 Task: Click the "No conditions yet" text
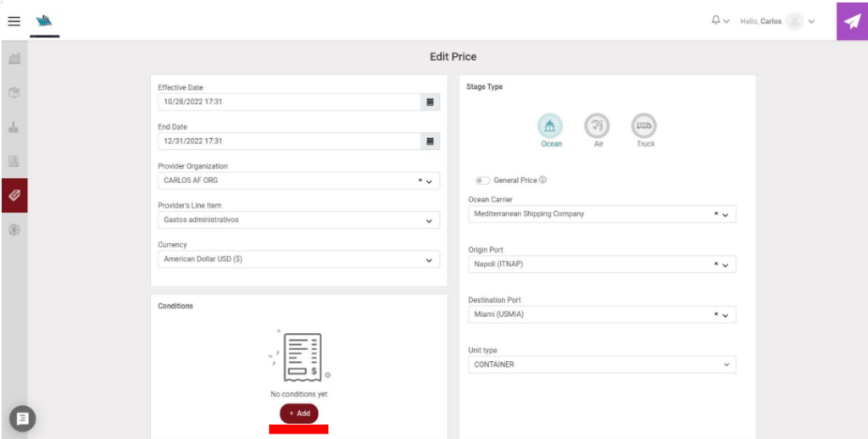click(x=299, y=395)
